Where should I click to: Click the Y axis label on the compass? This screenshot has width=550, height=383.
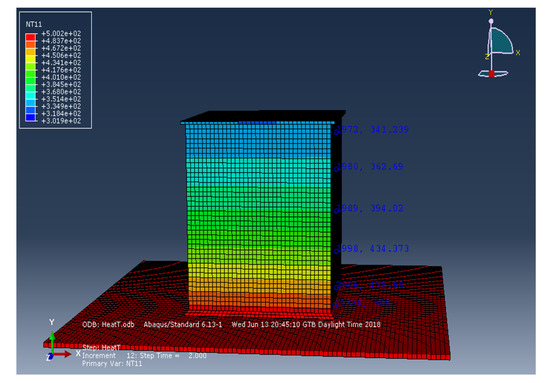click(491, 12)
